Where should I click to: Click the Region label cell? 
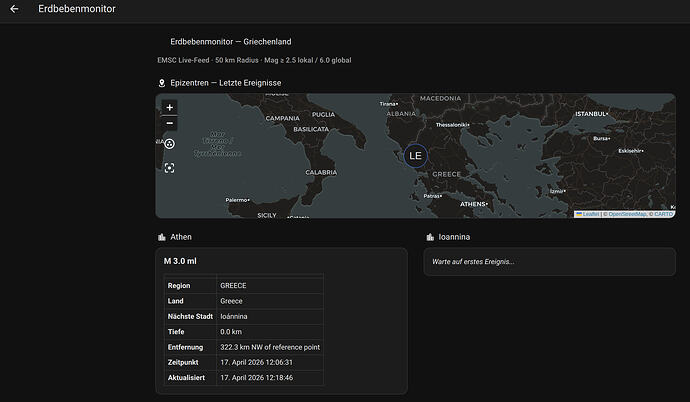[190, 286]
